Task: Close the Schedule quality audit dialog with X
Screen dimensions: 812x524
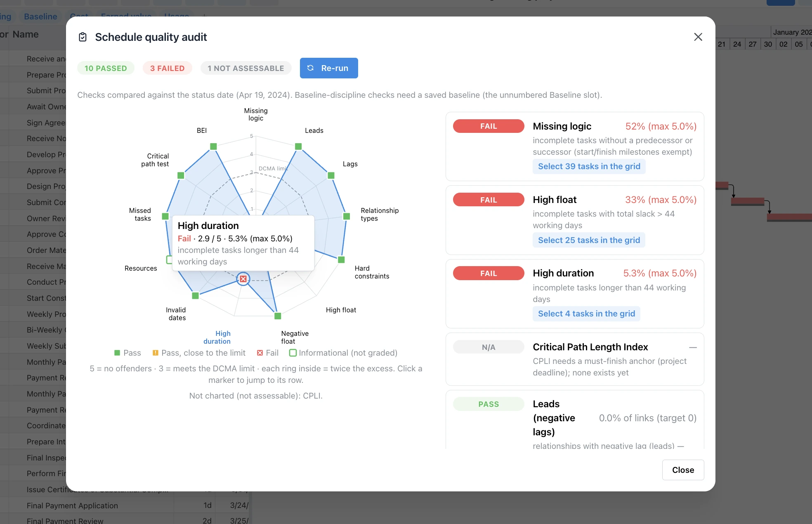Action: [x=698, y=37]
